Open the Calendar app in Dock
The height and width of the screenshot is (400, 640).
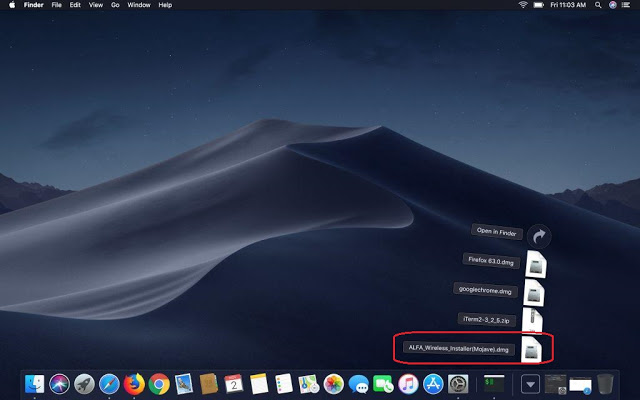(233, 384)
